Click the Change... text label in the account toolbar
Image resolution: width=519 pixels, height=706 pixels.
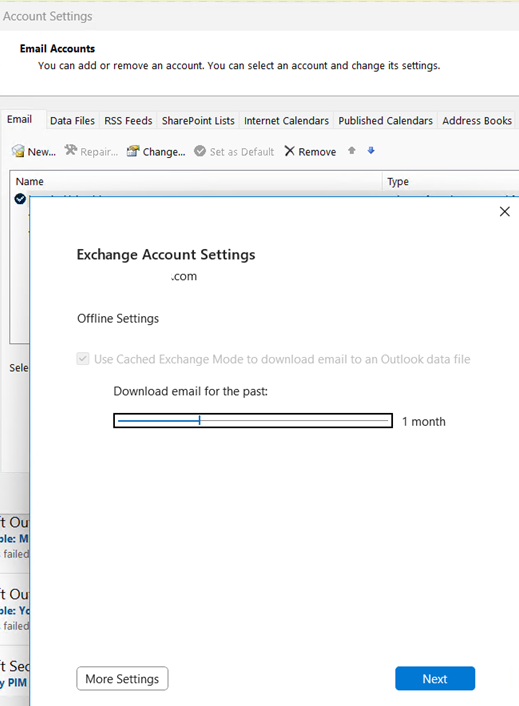164,152
